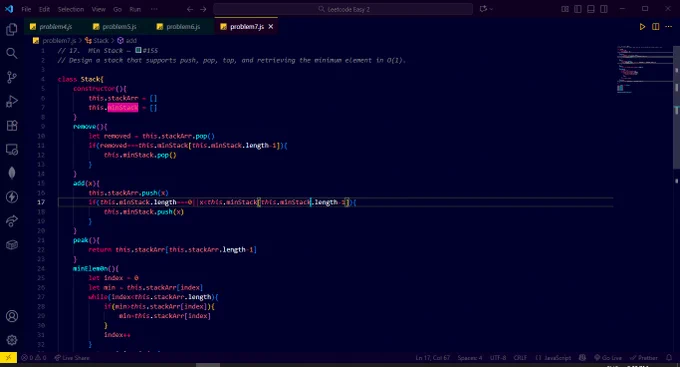Viewport: 680px width, 367px height.
Task: Open errors and warnings in status bar
Action: pyautogui.click(x=34, y=358)
